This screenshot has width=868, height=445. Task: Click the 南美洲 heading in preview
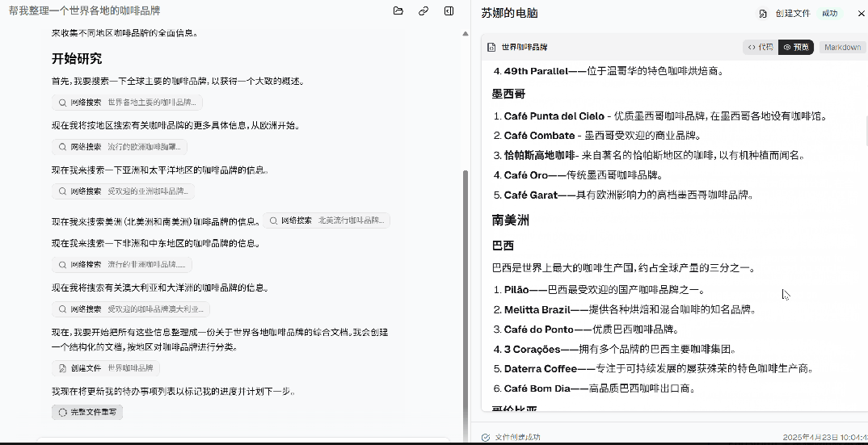point(511,220)
